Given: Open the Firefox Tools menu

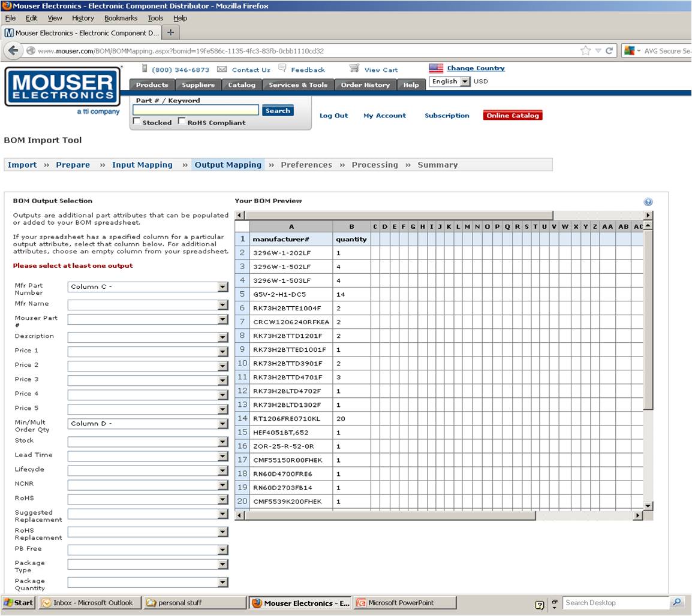Looking at the screenshot, I should coord(155,18).
